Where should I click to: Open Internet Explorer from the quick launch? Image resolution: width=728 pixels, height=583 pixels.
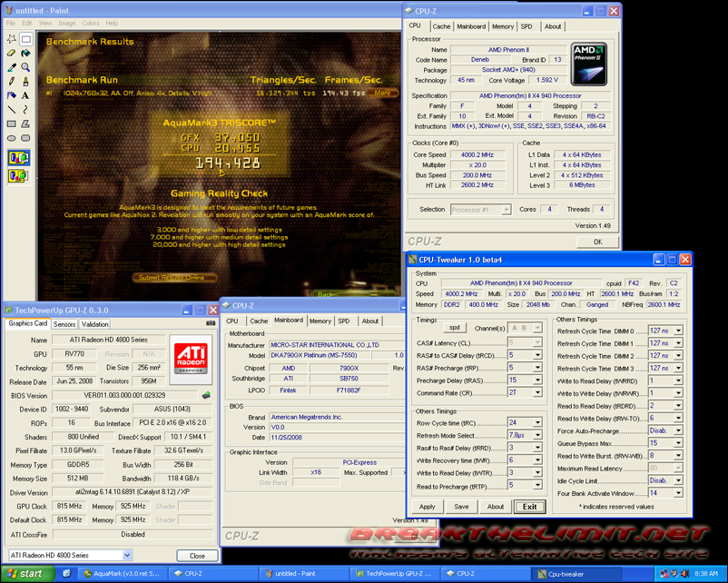click(x=67, y=574)
